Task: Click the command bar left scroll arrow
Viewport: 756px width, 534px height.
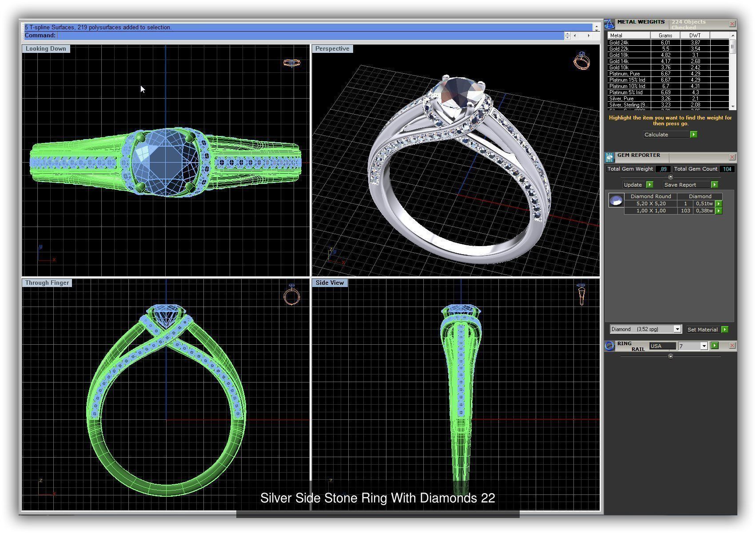Action: (x=575, y=36)
